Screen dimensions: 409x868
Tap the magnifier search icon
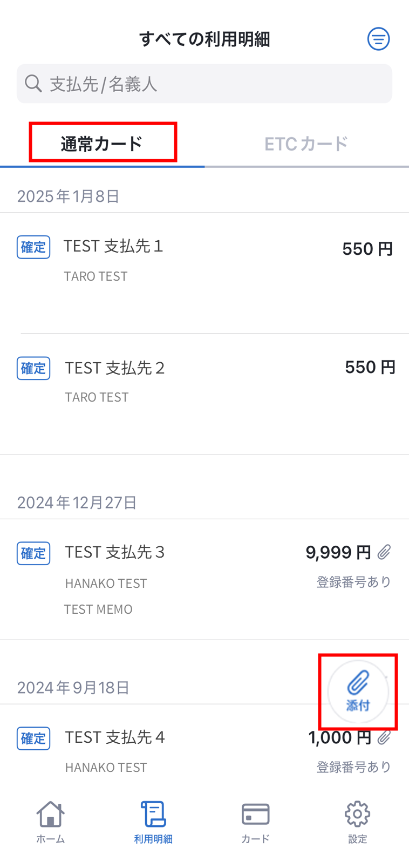pyautogui.click(x=33, y=84)
